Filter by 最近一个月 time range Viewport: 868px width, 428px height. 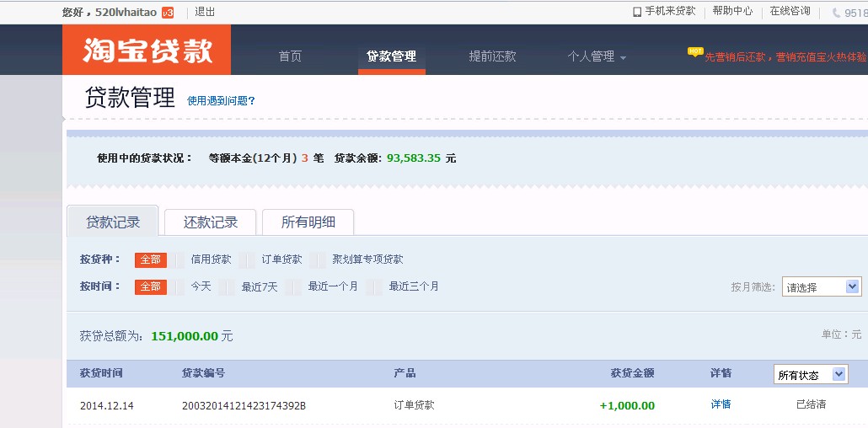click(333, 286)
